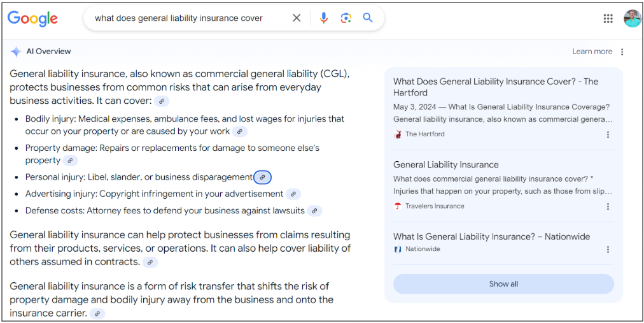Open The Hartford general liability article
The width and height of the screenshot is (644, 323).
click(x=495, y=87)
